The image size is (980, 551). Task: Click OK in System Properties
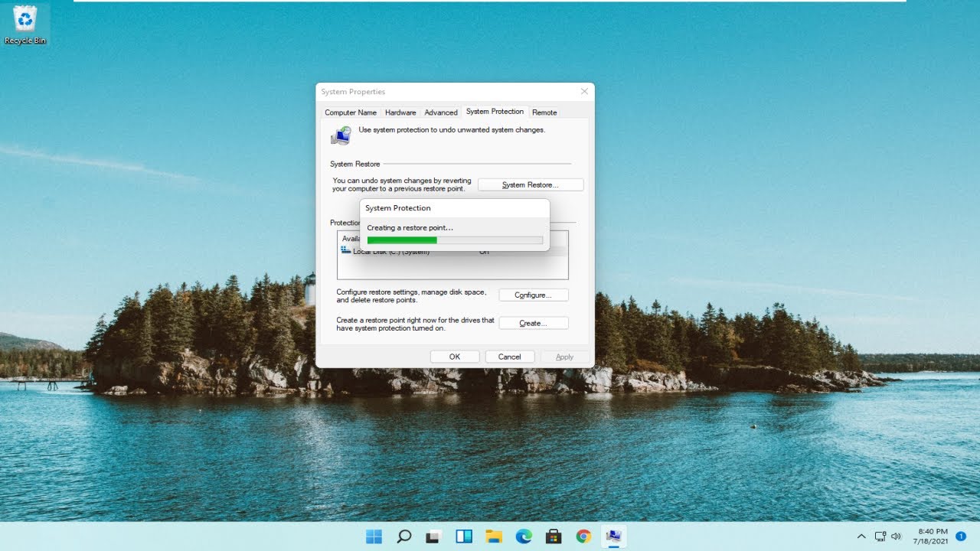coord(455,357)
